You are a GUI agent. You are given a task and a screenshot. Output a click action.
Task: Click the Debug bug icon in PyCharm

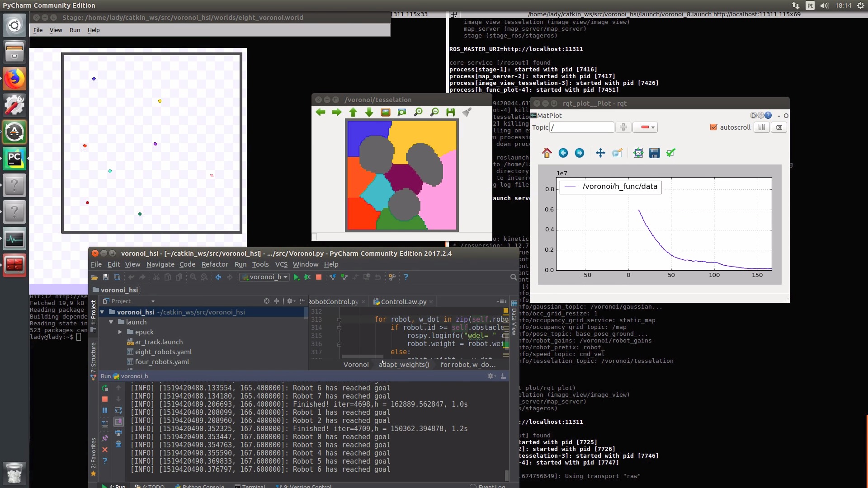tap(307, 277)
